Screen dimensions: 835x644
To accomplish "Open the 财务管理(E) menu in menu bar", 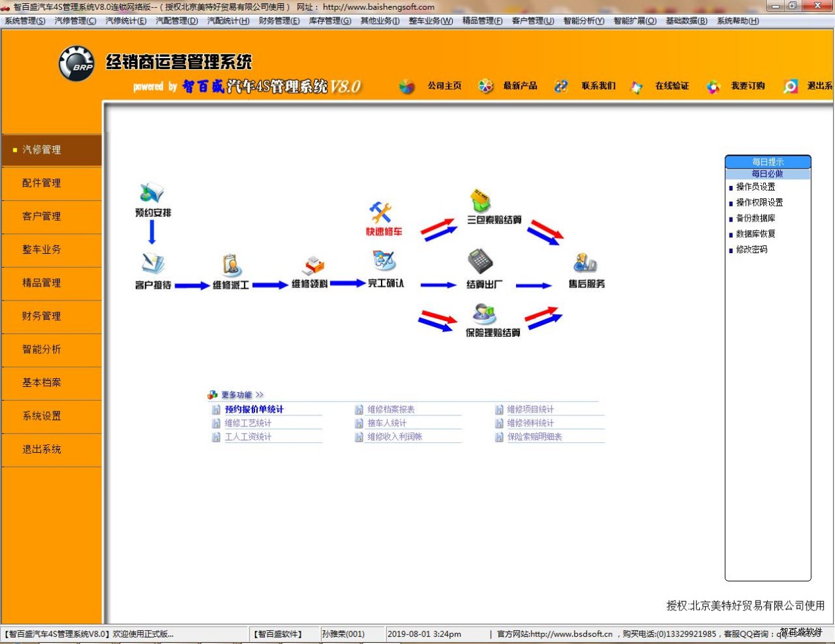I will click(x=279, y=21).
